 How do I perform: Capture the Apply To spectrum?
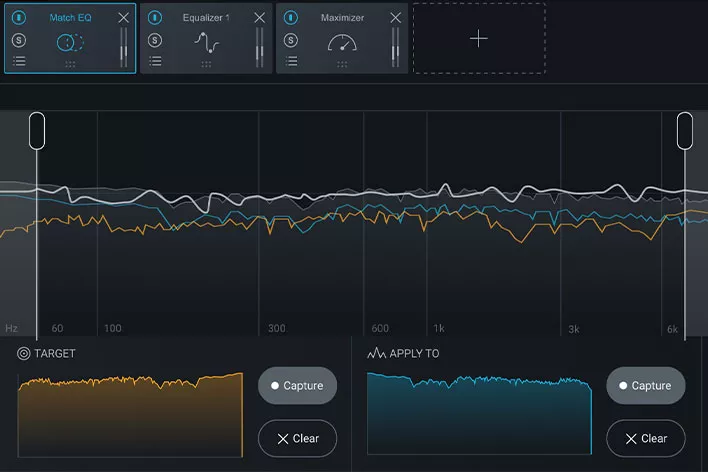(645, 386)
